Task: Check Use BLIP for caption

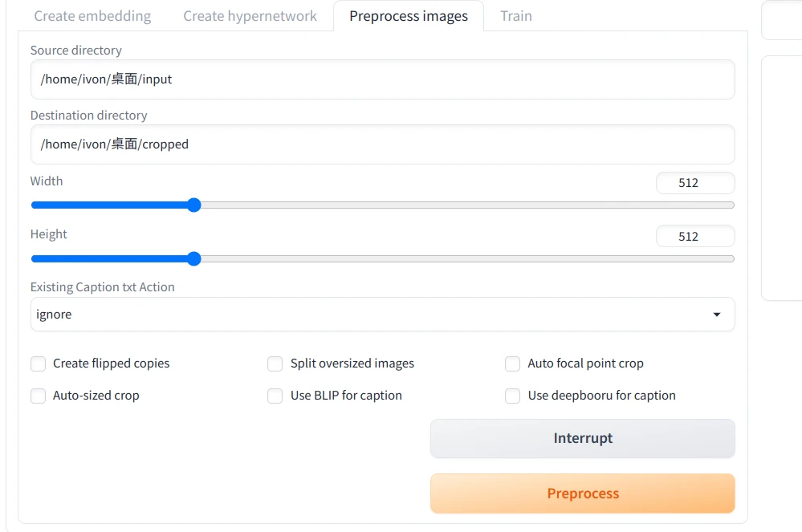Action: (275, 396)
